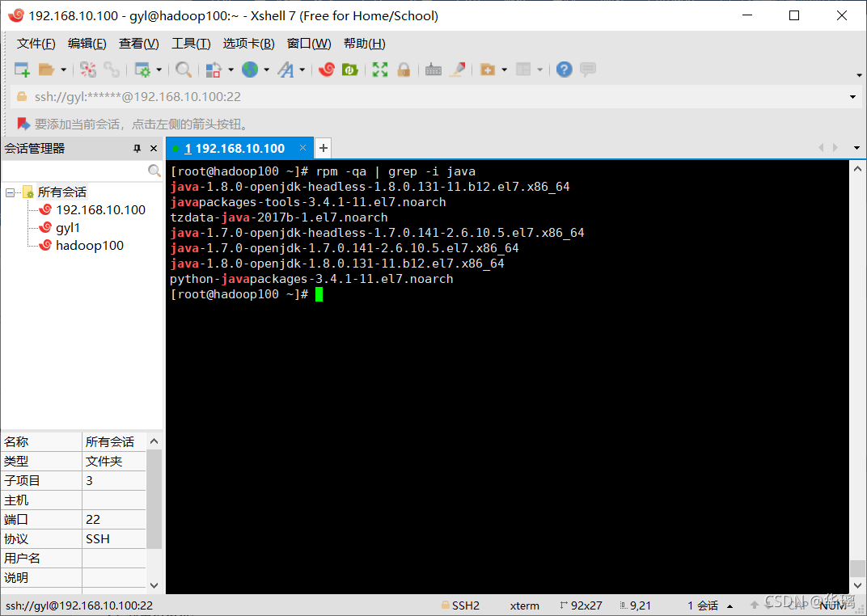Add a new tab with plus button

coord(324,148)
